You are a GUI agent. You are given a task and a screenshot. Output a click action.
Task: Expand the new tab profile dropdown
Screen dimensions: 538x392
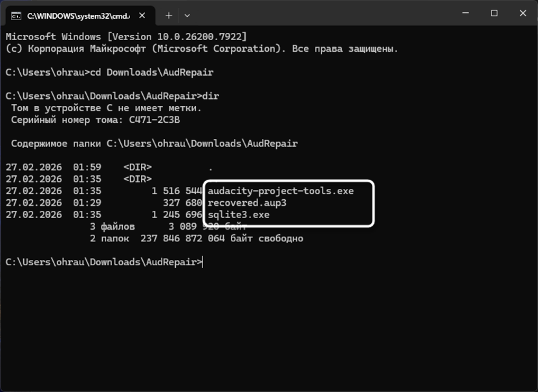tap(187, 16)
